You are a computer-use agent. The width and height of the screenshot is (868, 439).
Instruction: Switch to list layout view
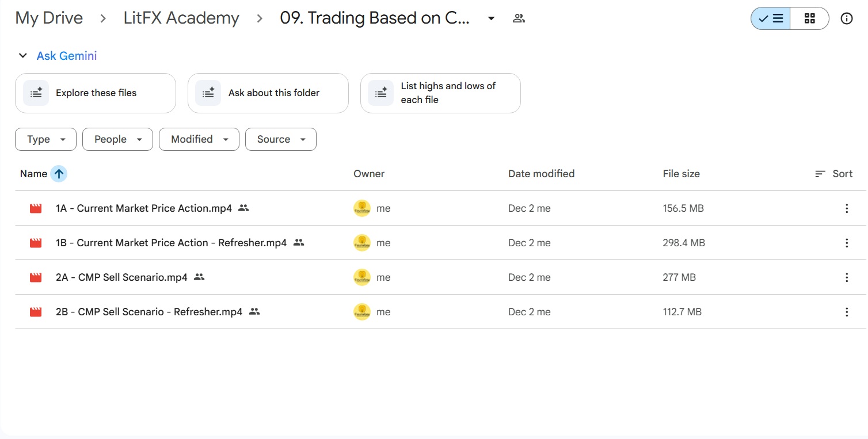pos(771,18)
